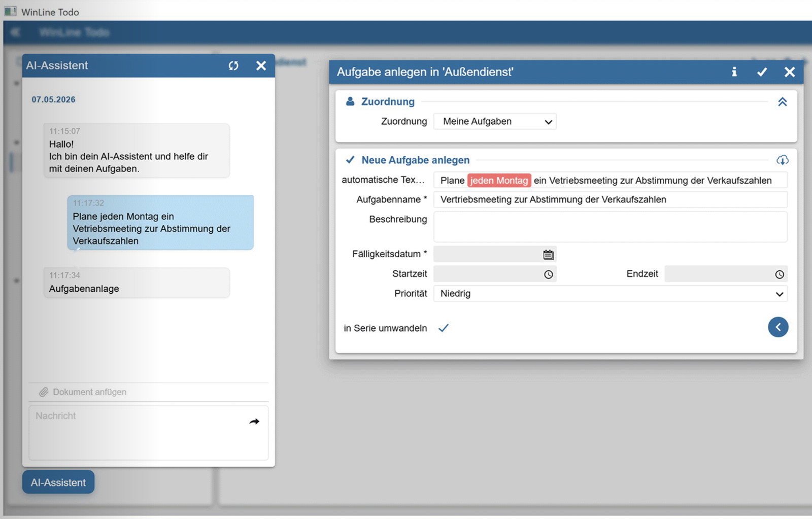This screenshot has width=812, height=519.
Task: Toggle 'in Serie umwandeln' checkmark
Action: pos(444,328)
